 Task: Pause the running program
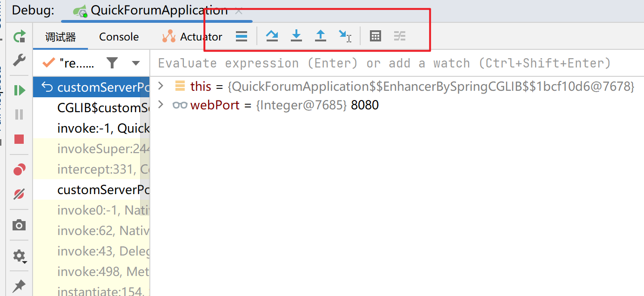19,114
